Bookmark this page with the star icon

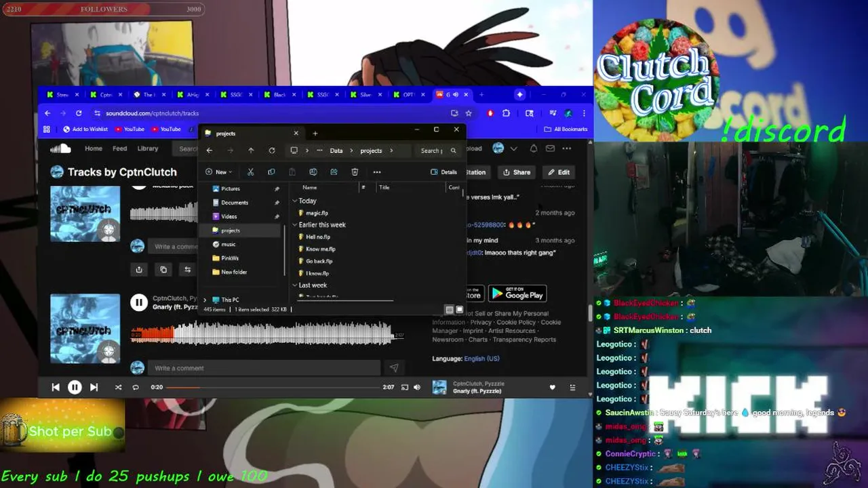(x=469, y=113)
